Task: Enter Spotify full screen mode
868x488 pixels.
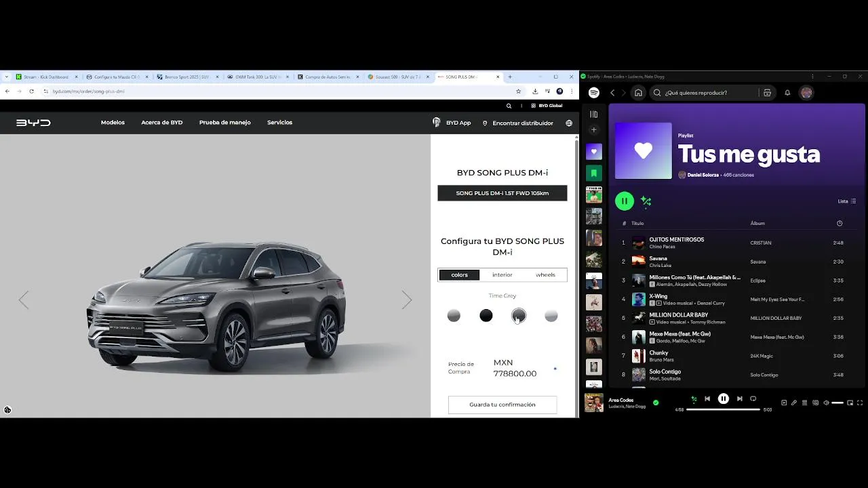Action: coord(860,403)
